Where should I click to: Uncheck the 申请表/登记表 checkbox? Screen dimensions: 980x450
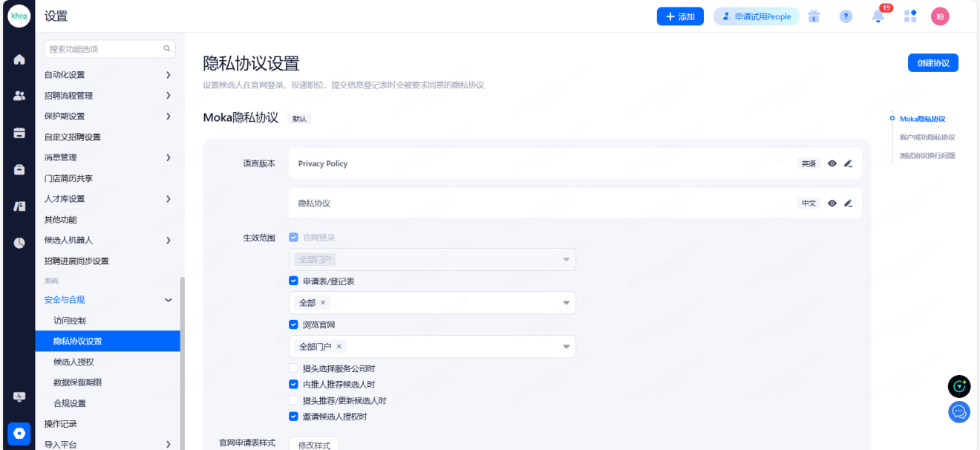click(293, 281)
